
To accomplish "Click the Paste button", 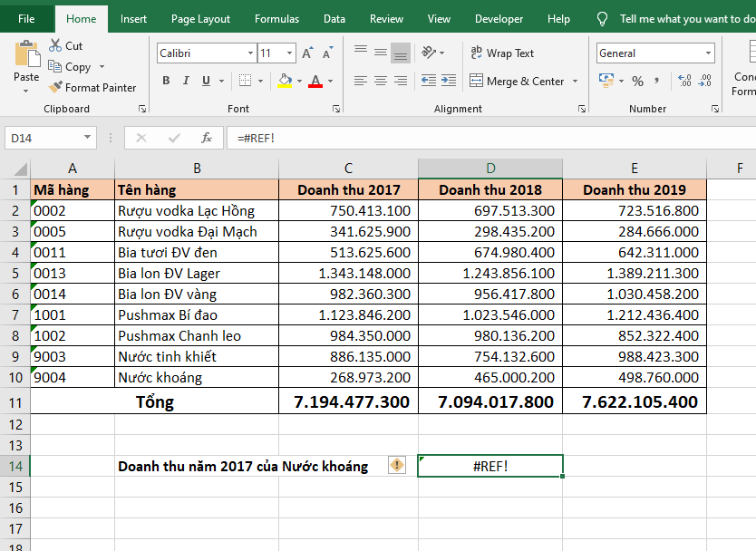I will 26,63.
